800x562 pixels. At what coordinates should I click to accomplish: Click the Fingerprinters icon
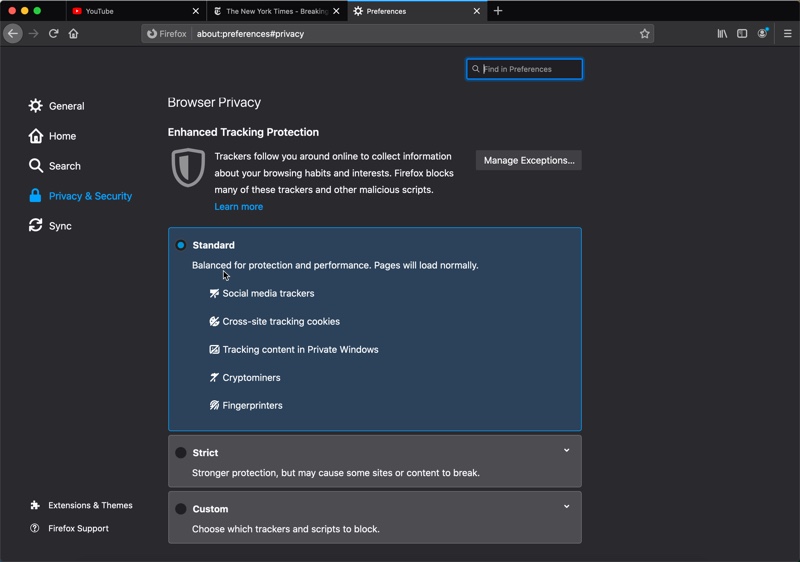click(x=214, y=405)
